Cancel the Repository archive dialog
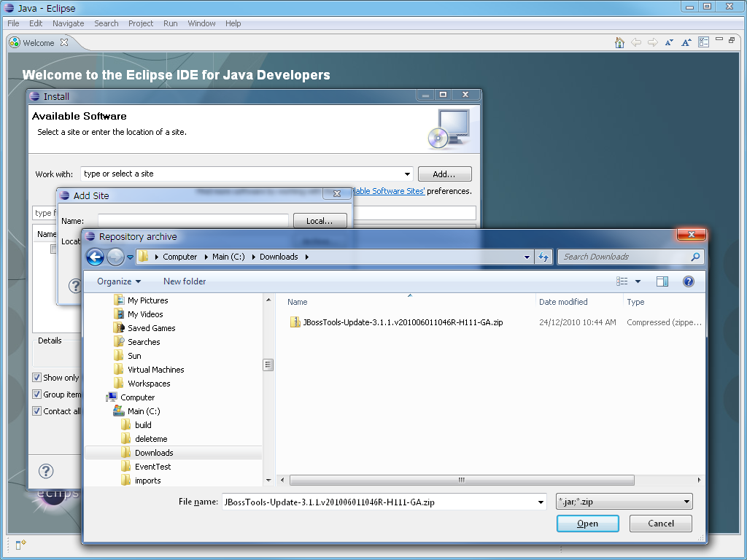Image resolution: width=747 pixels, height=560 pixels. point(661,524)
